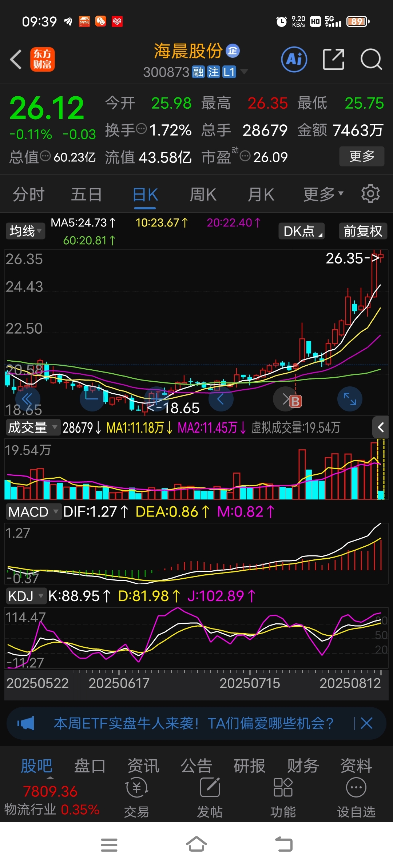Expand the arrow above 7809.36 index
Screen dimensions: 393x868
pos(51,778)
